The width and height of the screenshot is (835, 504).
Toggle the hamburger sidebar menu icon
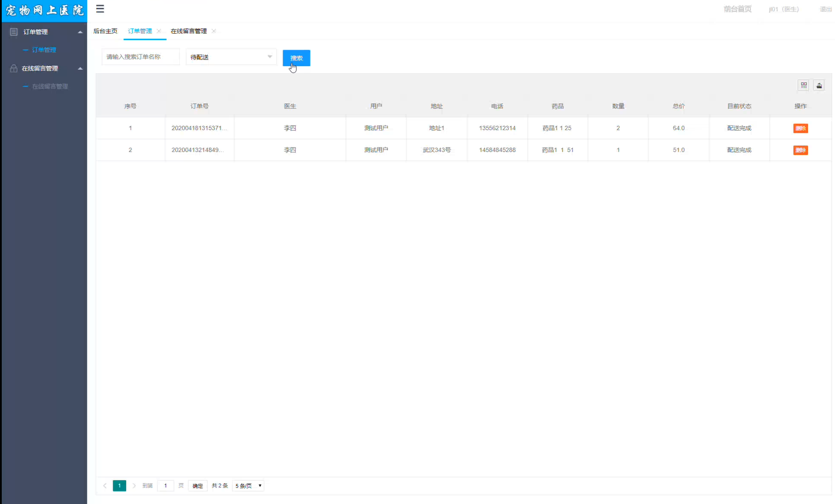[100, 9]
